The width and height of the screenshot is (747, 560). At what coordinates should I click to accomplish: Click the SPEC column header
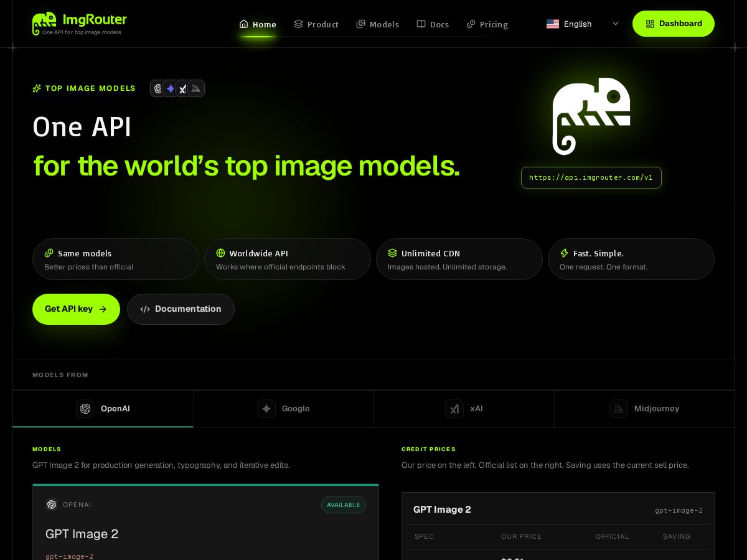pos(424,536)
